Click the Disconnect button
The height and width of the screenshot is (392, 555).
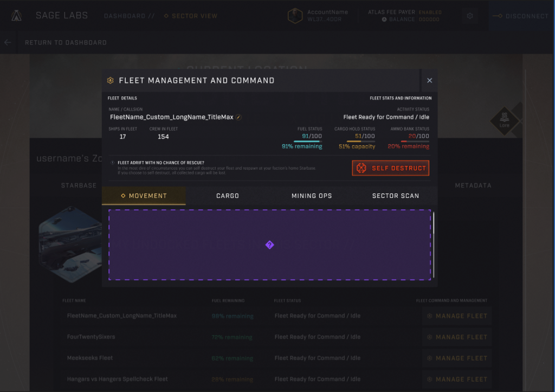click(520, 16)
